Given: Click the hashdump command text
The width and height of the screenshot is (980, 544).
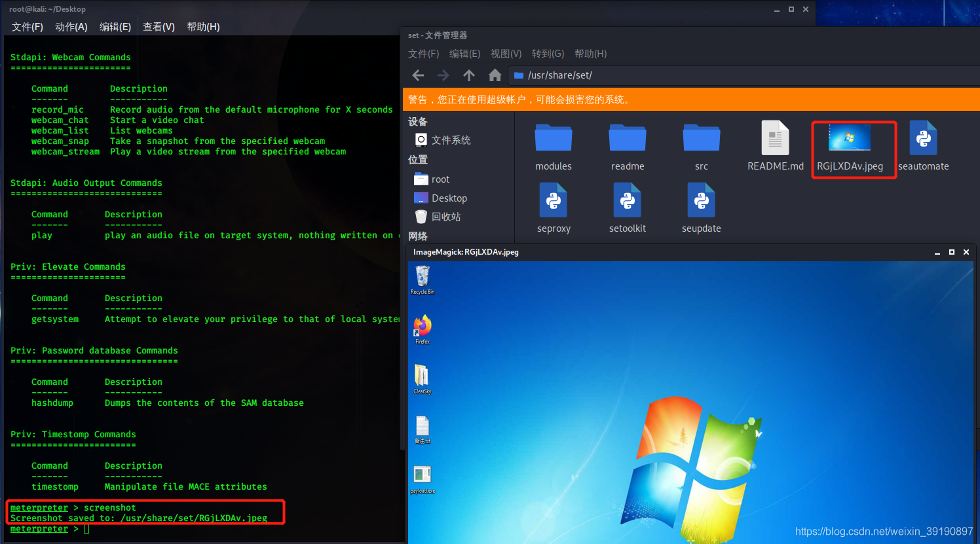Looking at the screenshot, I should tap(52, 403).
